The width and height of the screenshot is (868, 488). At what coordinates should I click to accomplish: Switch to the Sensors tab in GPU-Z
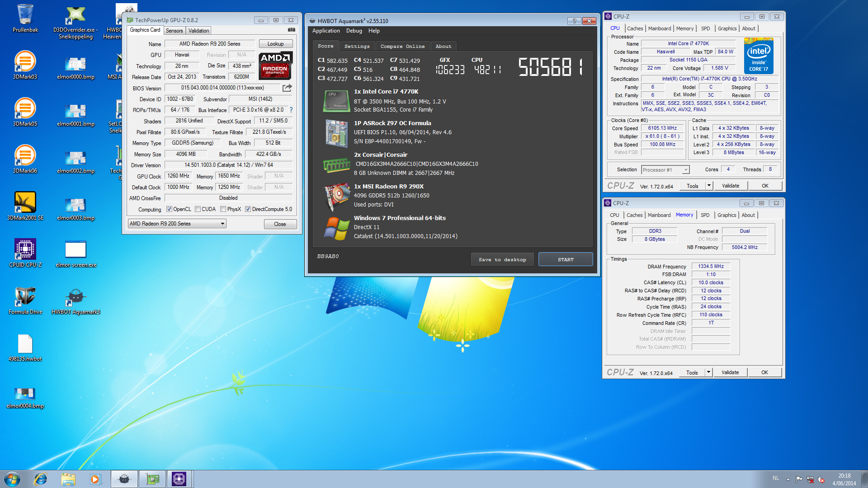coord(174,31)
